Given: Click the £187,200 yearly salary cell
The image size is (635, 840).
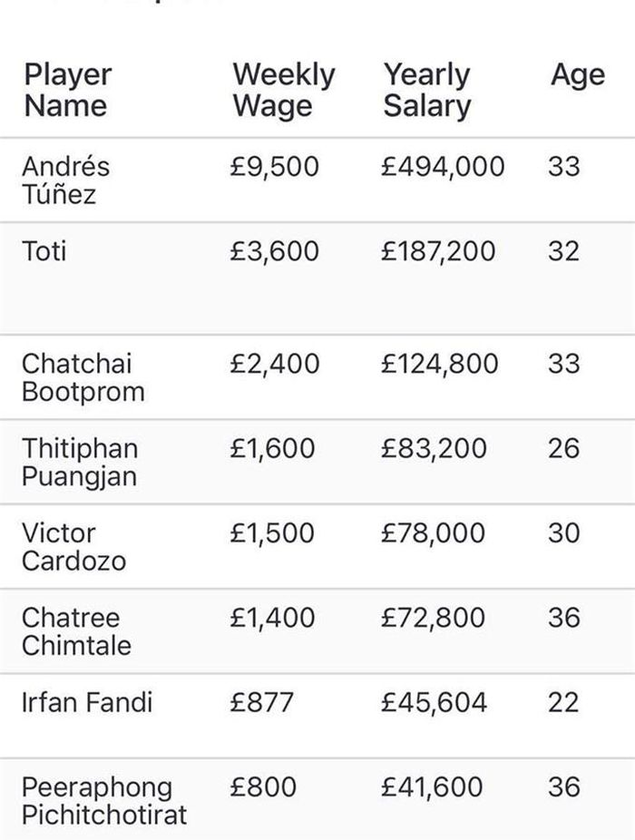Looking at the screenshot, I should coord(438,251).
